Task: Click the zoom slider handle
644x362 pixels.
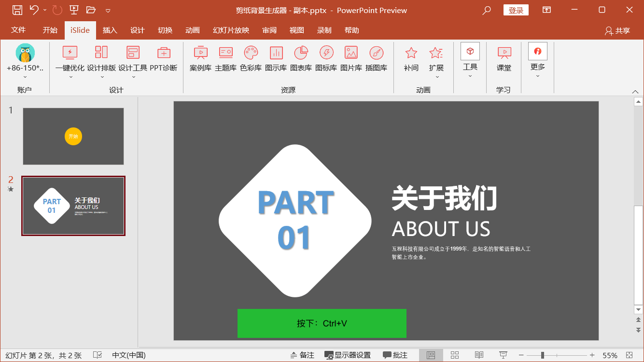Action: (543, 355)
